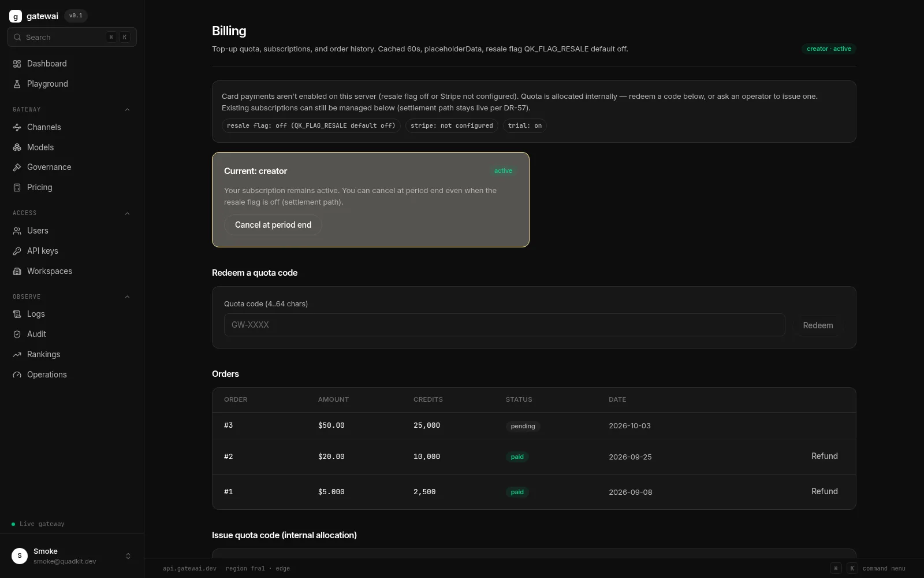
Task: Click Cancel at period end button
Action: tap(273, 225)
